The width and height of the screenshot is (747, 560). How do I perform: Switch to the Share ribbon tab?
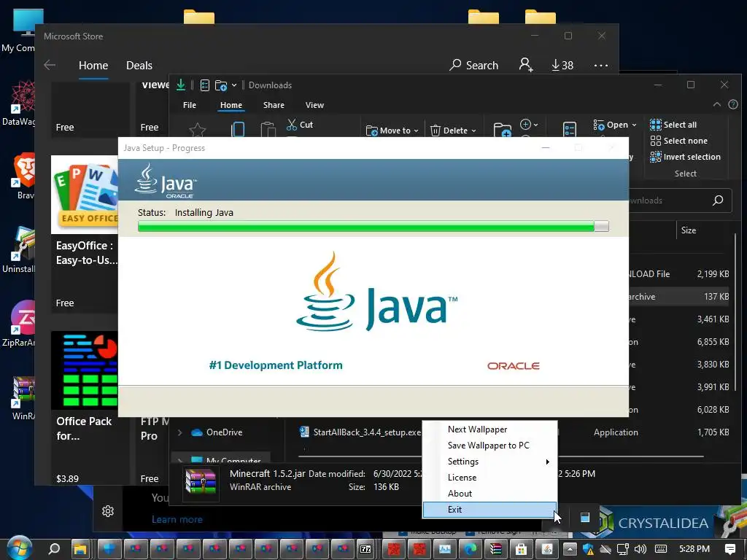pyautogui.click(x=274, y=105)
